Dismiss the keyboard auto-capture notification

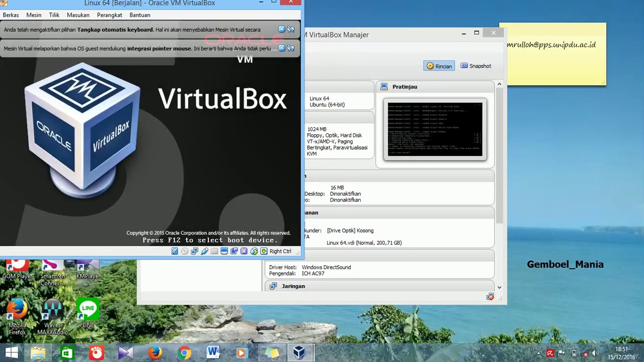[x=282, y=29]
